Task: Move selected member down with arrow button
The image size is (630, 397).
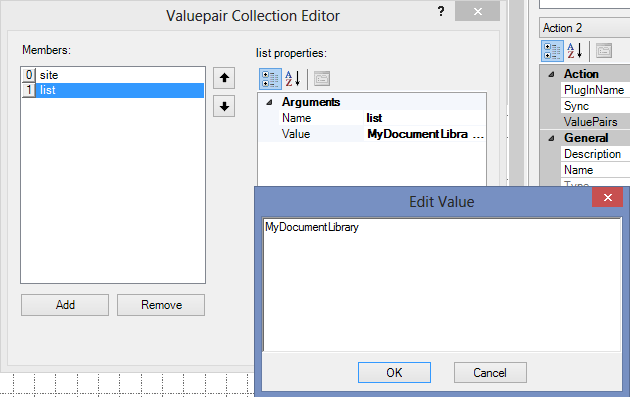Action: click(x=224, y=106)
